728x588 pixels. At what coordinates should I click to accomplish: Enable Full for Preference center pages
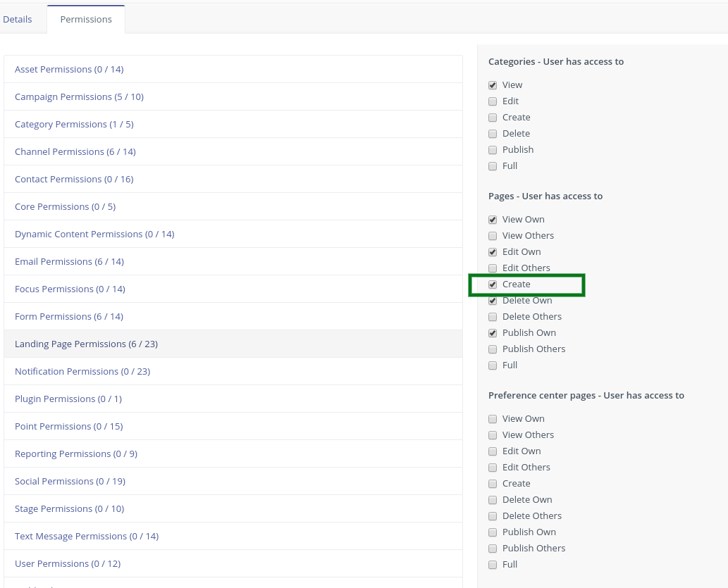click(493, 565)
